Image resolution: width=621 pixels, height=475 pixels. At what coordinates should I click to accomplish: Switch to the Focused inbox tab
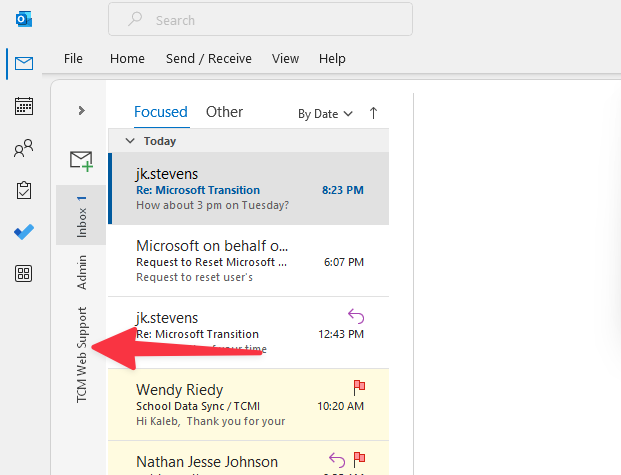coord(161,112)
